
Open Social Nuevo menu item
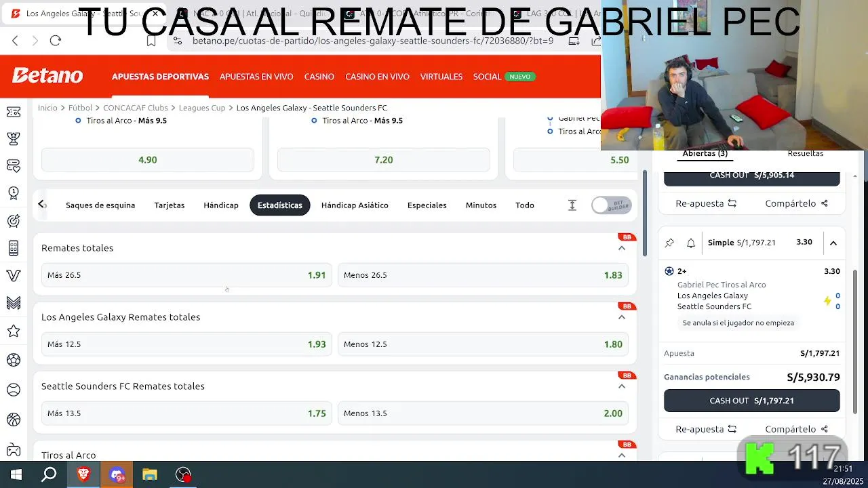coord(505,77)
